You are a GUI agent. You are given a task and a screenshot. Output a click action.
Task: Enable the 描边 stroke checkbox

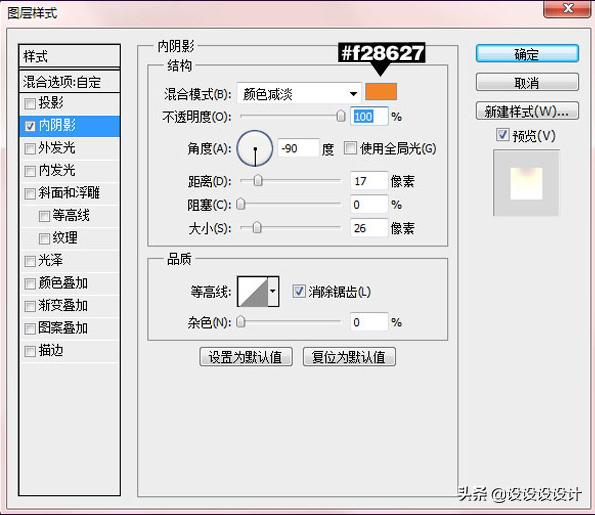point(30,351)
